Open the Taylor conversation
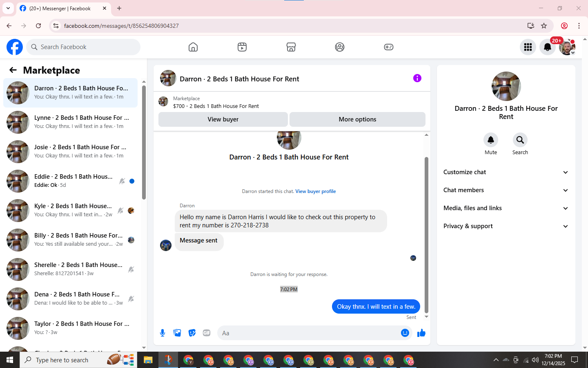588x368 pixels. (x=70, y=328)
